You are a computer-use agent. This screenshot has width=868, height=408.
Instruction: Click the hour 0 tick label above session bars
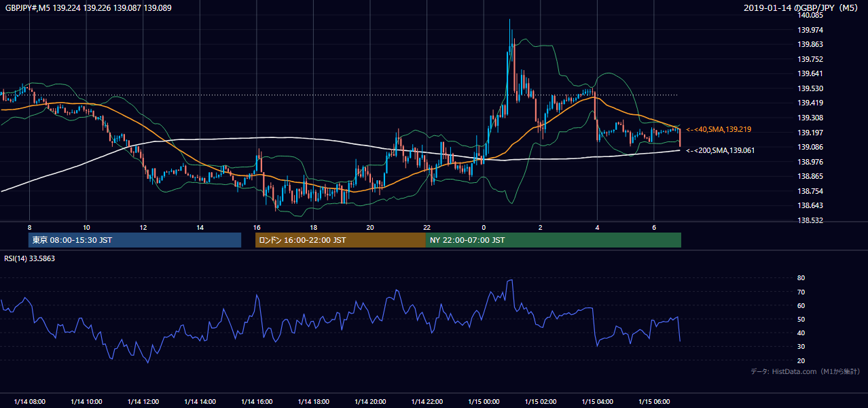(x=484, y=227)
